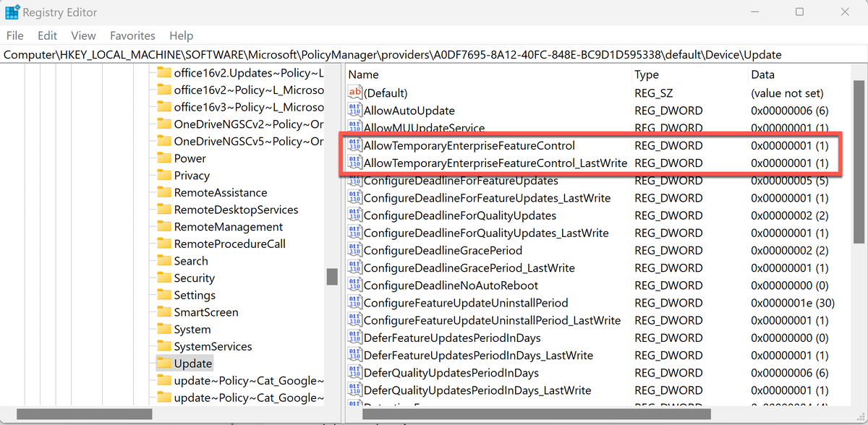Open the File menu
868x425 pixels.
[14, 35]
